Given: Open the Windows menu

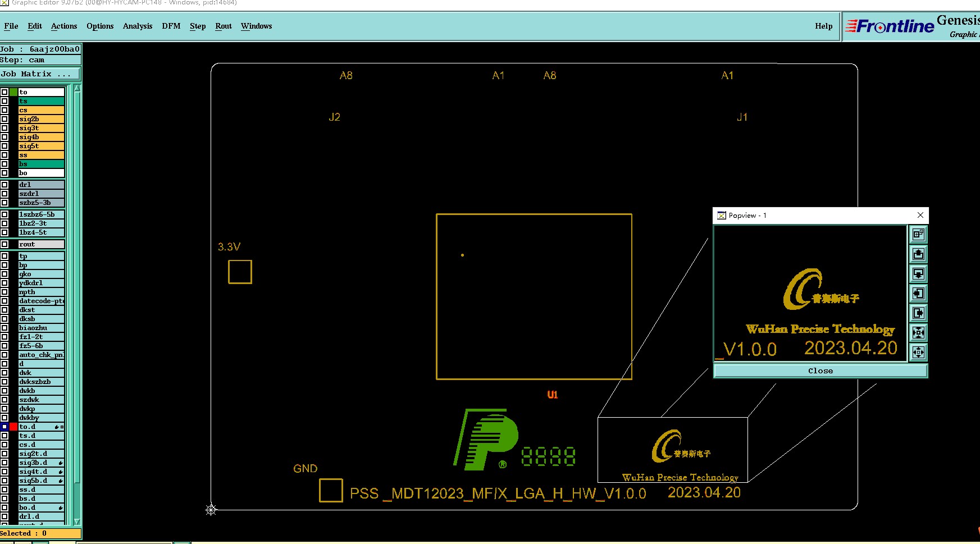Looking at the screenshot, I should point(257,26).
